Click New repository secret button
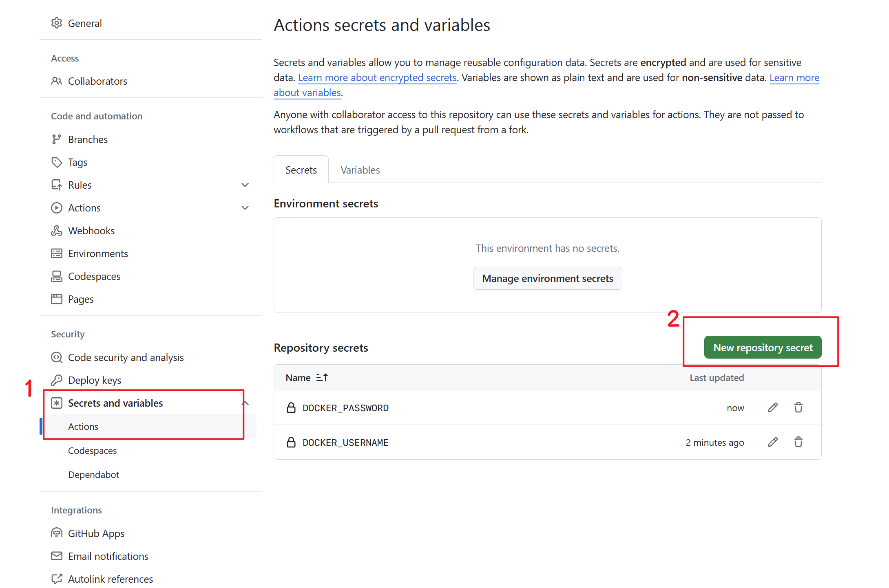The width and height of the screenshot is (889, 588). [x=763, y=348]
